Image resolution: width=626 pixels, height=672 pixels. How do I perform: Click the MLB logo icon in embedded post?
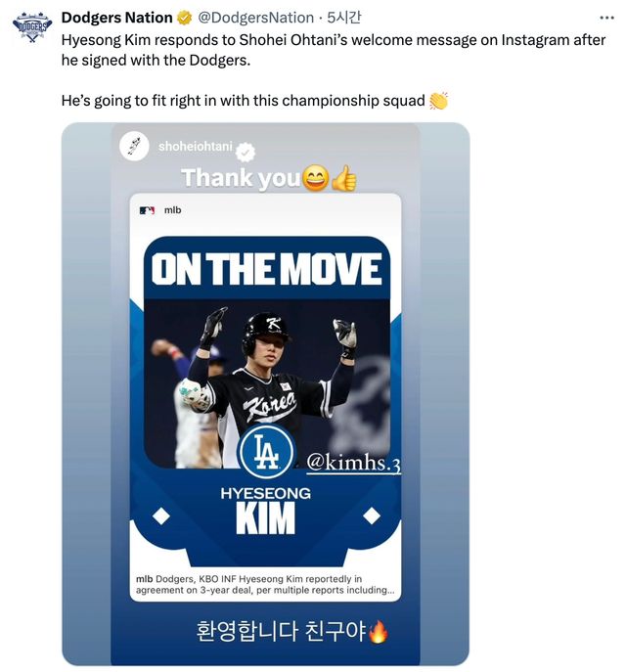click(x=147, y=210)
